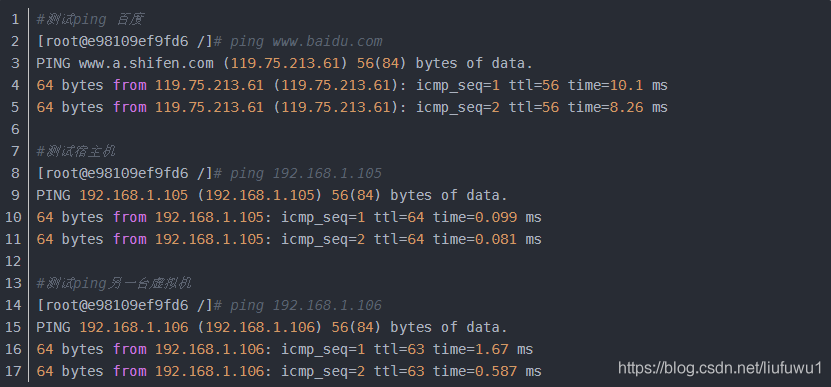This screenshot has height=387, width=831.
Task: Click the '#测试ping另一台虚拟机' comment
Action: coord(113,284)
